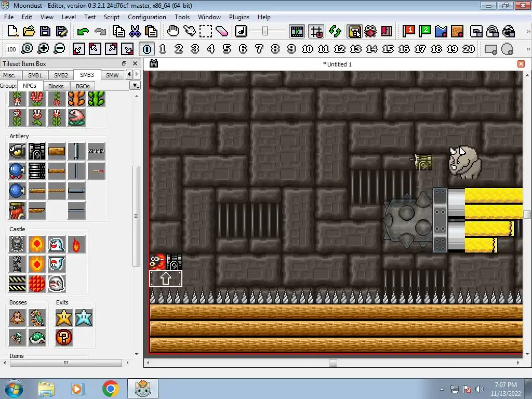Click the Zoom out magnifier icon
Image resolution: width=532 pixels, height=399 pixels.
point(59,49)
